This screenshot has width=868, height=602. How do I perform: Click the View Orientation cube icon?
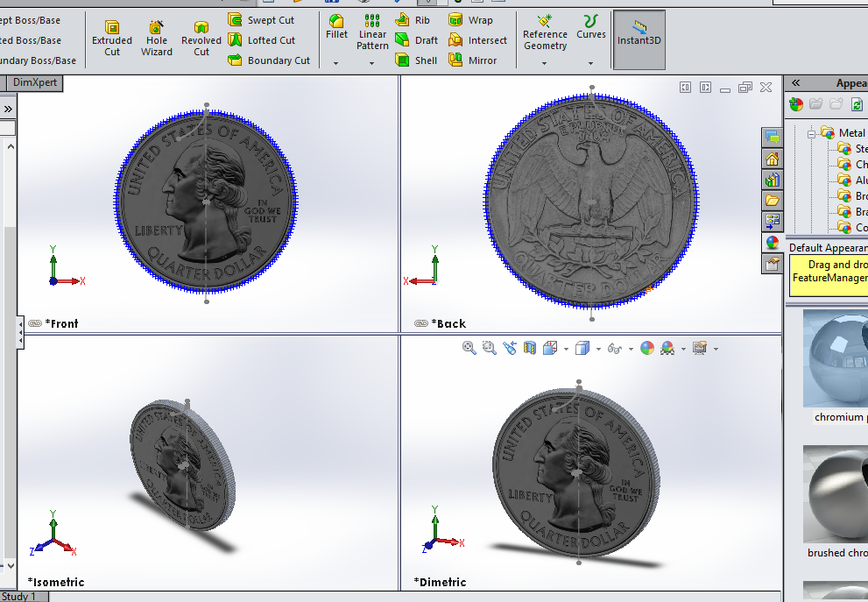(x=550, y=348)
